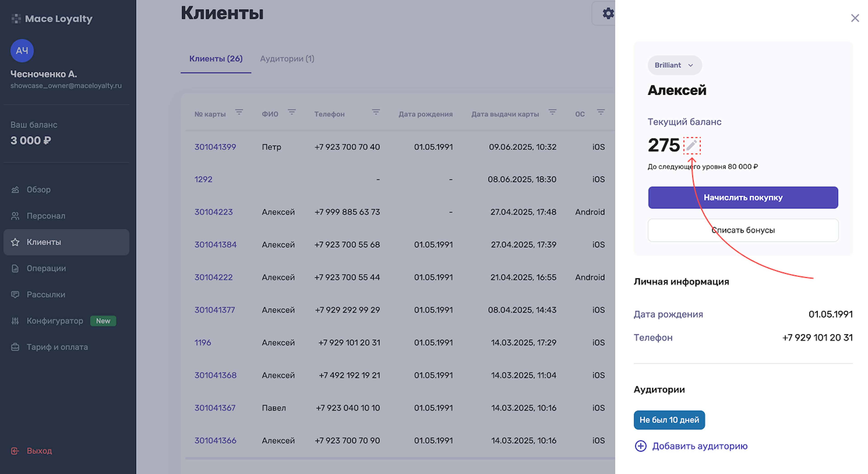Click the 3 000 ₽ balance value
The height and width of the screenshot is (474, 868).
[x=31, y=141]
